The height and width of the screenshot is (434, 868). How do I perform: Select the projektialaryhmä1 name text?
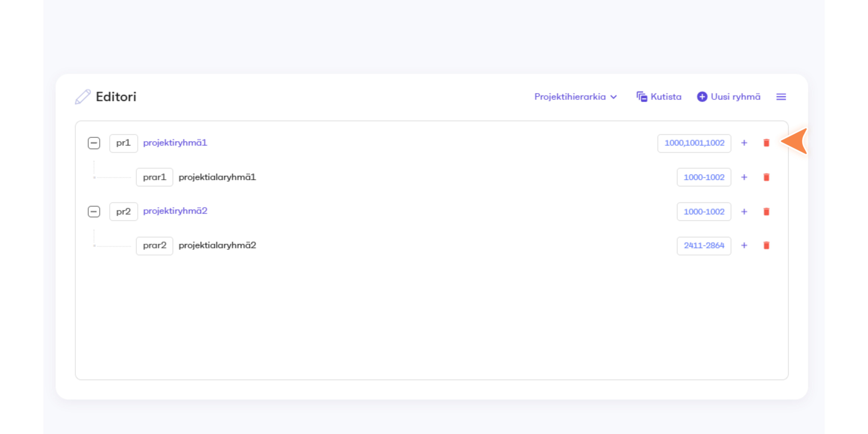click(217, 177)
